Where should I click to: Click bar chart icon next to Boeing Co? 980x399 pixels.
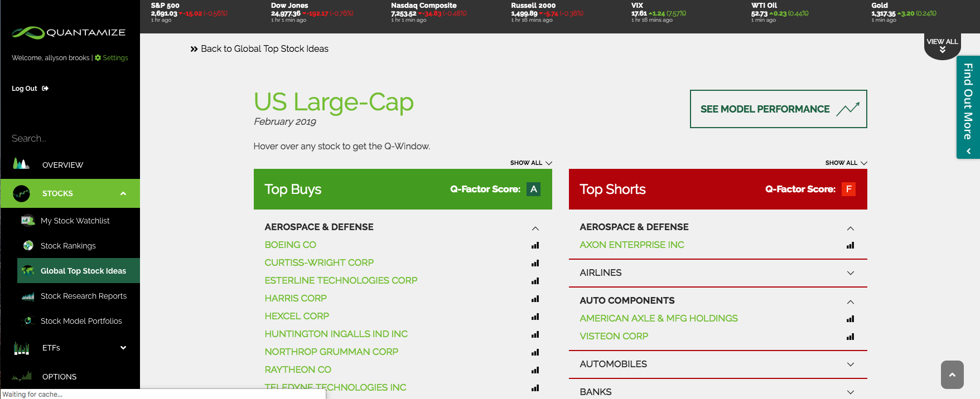click(x=535, y=245)
